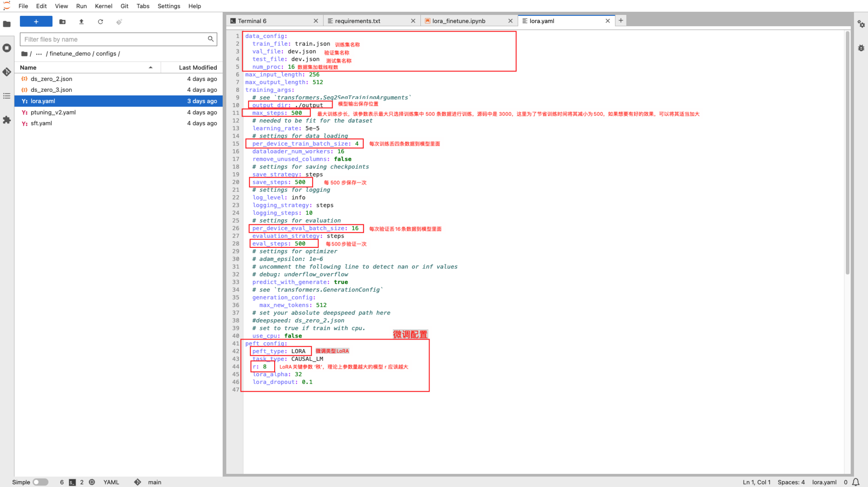The height and width of the screenshot is (487, 868).
Task: Click the editor vertical scrollbar
Action: click(x=847, y=152)
